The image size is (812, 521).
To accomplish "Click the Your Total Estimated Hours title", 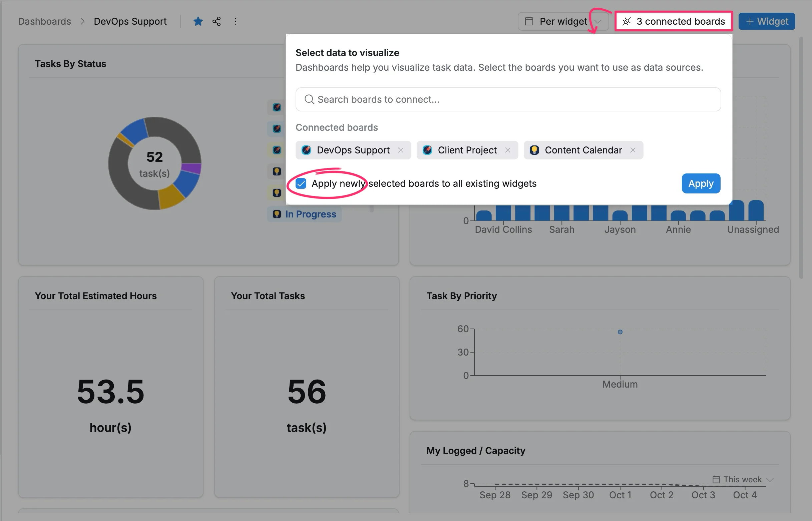I will (x=96, y=296).
